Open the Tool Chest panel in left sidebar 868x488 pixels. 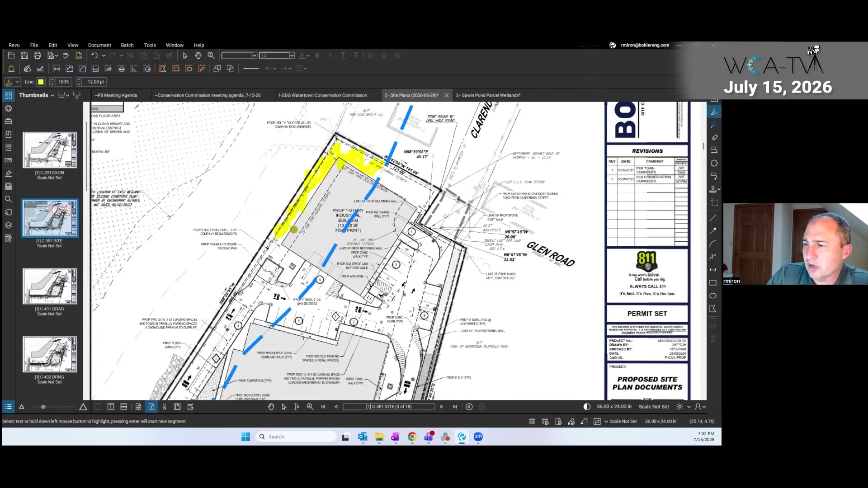coord(8,122)
